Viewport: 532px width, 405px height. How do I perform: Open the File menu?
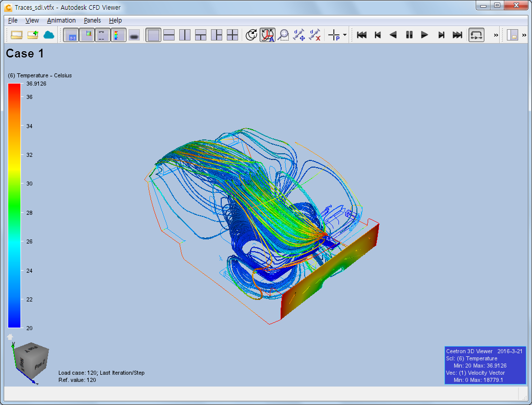point(13,21)
